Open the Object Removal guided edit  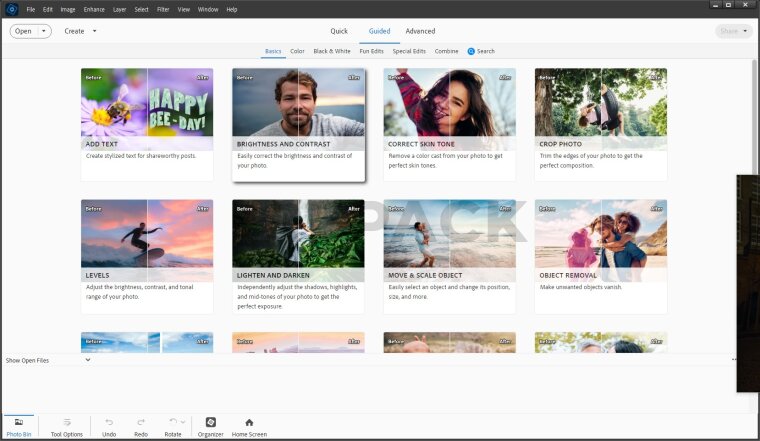click(600, 240)
